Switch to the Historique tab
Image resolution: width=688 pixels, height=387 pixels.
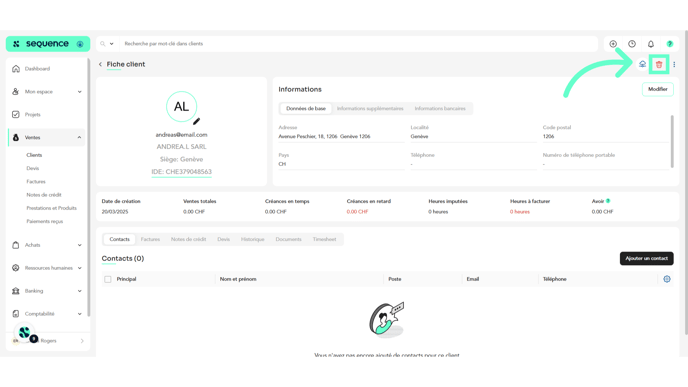[x=252, y=239]
